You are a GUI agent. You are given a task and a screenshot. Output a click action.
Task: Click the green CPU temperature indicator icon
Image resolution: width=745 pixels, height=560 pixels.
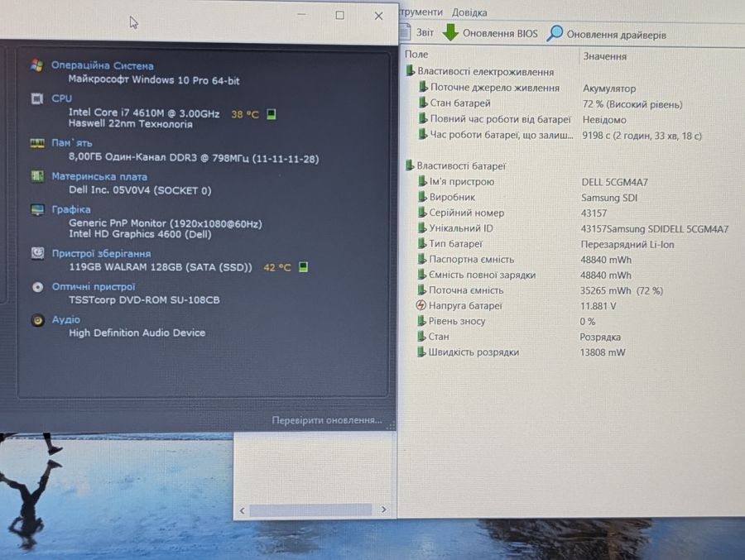point(271,114)
